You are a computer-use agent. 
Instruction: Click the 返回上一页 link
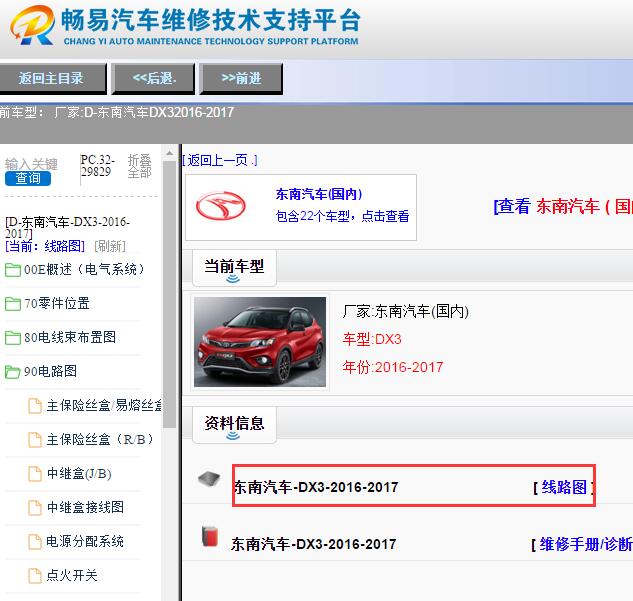(220, 160)
